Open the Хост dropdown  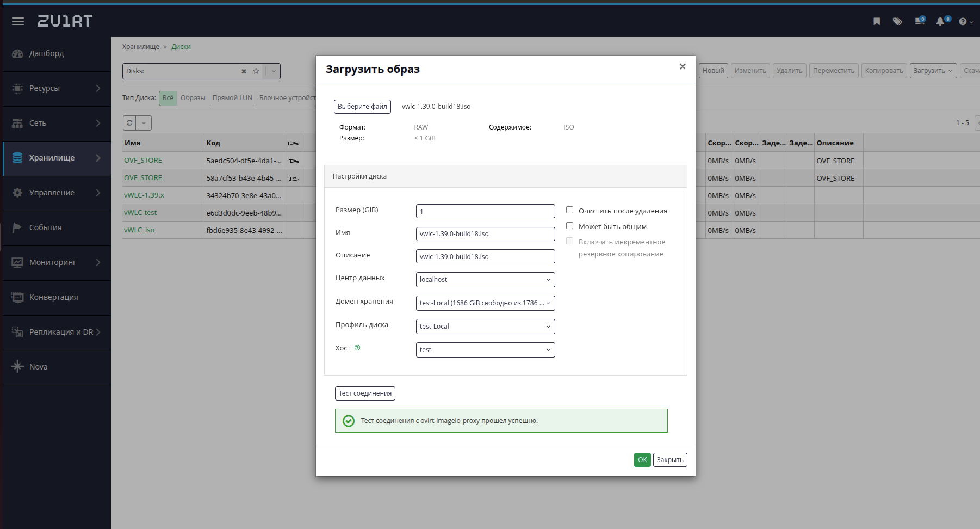[485, 350]
